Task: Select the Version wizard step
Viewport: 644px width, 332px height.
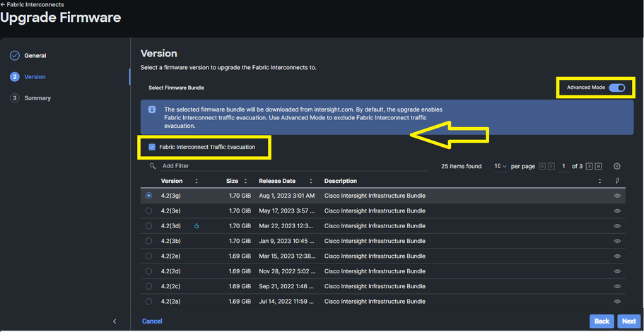Action: pos(28,77)
